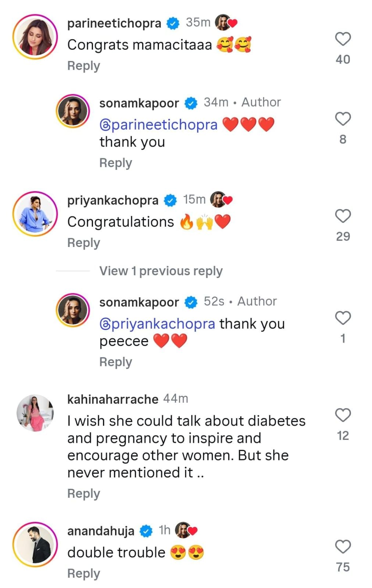The width and height of the screenshot is (372, 588).
Task: Expand View 1 previous reply
Action: pos(161,271)
